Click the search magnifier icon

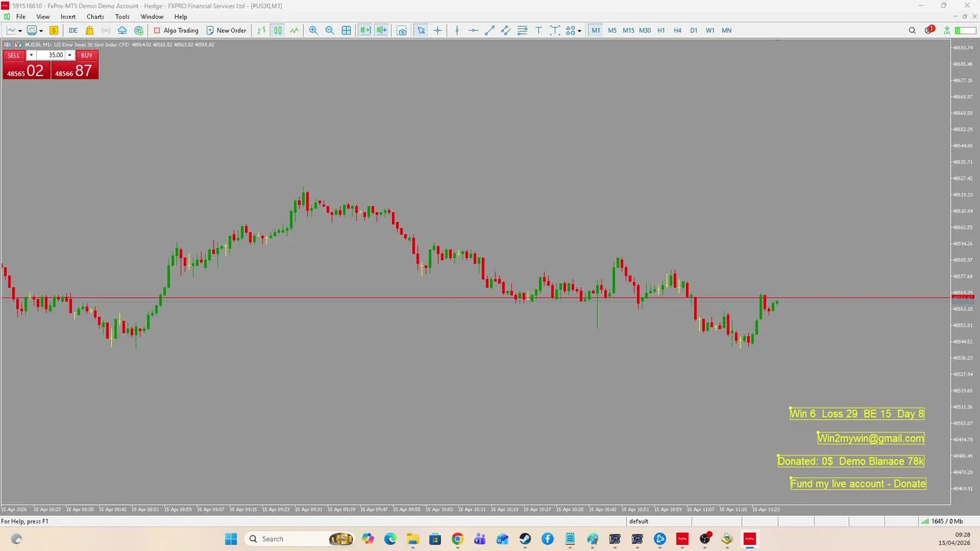tap(912, 31)
